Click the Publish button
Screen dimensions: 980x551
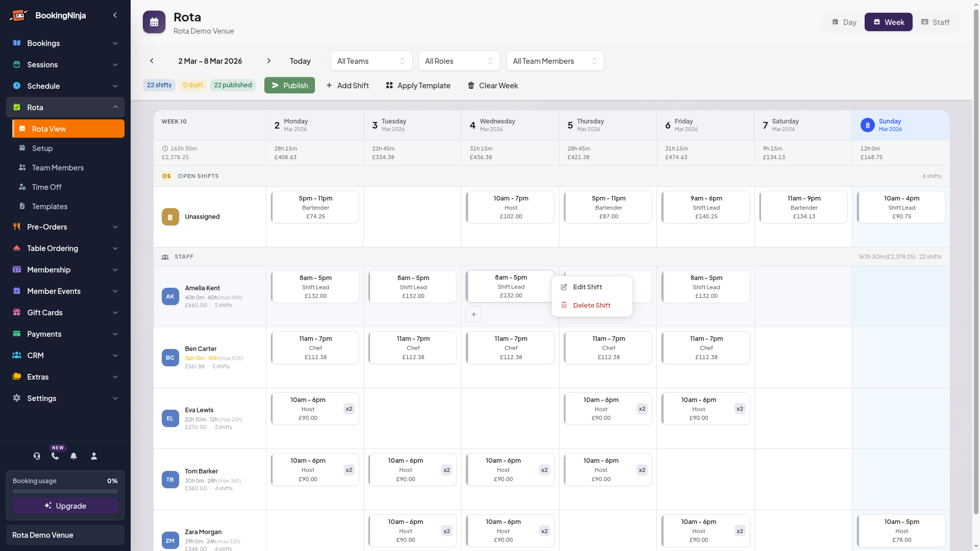pos(289,85)
